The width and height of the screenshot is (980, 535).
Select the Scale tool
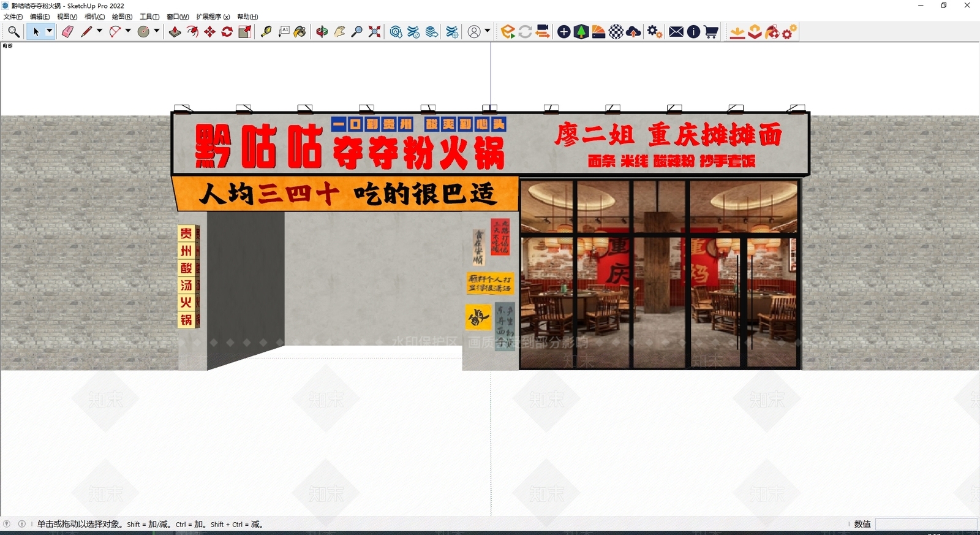point(244,32)
